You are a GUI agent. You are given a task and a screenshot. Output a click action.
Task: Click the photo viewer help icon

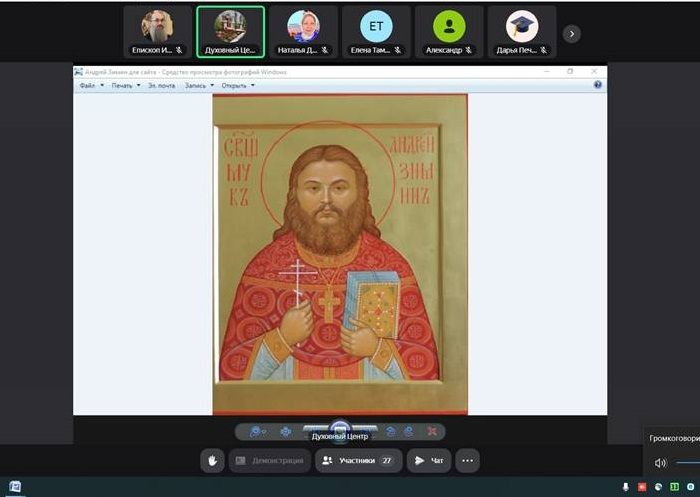(x=598, y=85)
